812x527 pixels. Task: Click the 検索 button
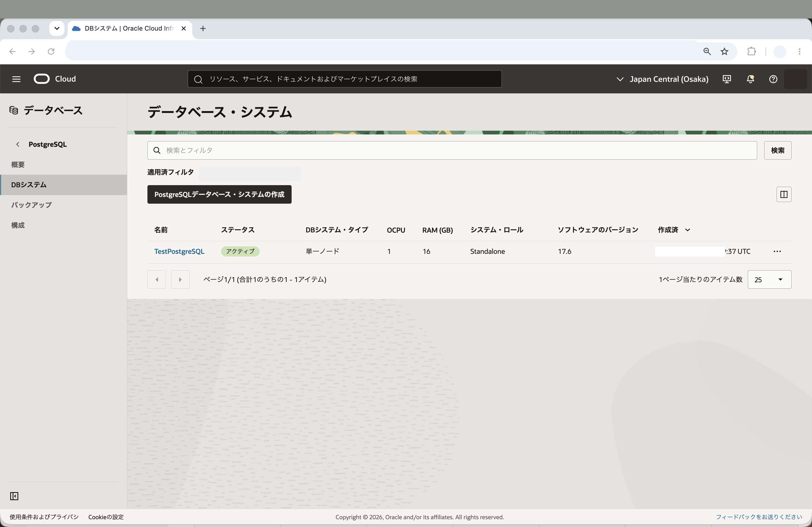778,150
